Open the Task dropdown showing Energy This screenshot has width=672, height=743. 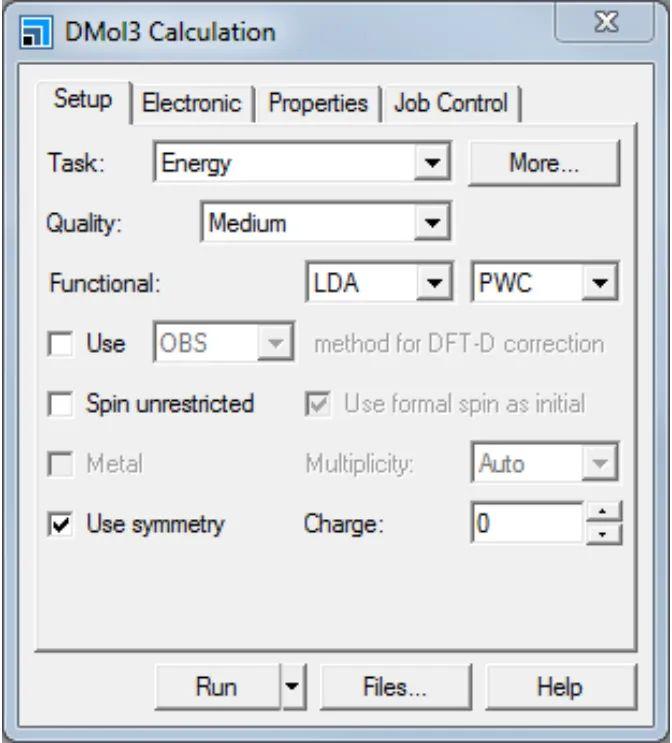pos(431,163)
